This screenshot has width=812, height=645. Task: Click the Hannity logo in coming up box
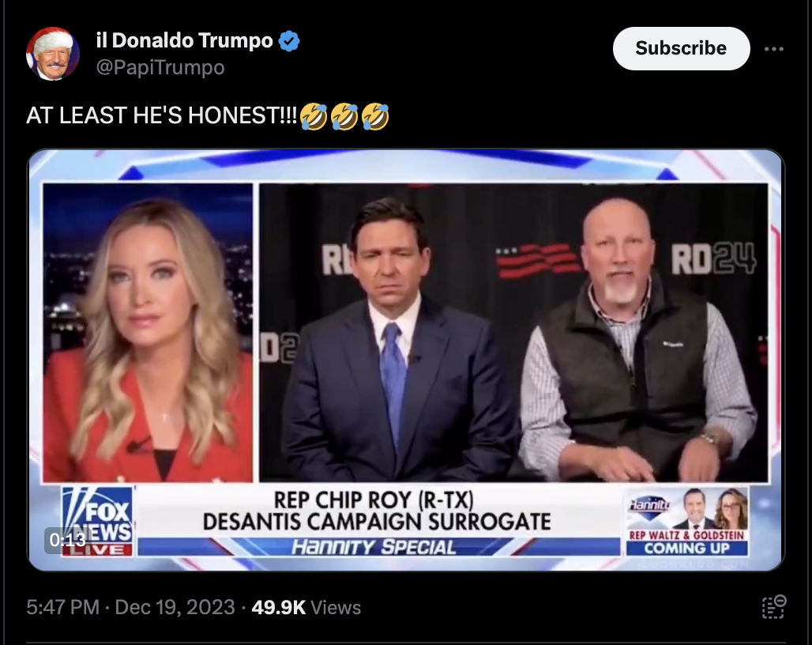tap(649, 504)
